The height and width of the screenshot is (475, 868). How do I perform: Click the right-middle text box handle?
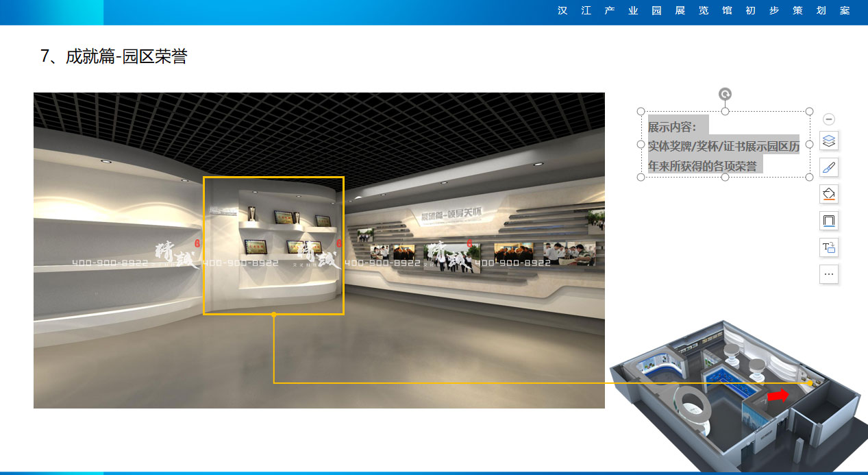809,144
